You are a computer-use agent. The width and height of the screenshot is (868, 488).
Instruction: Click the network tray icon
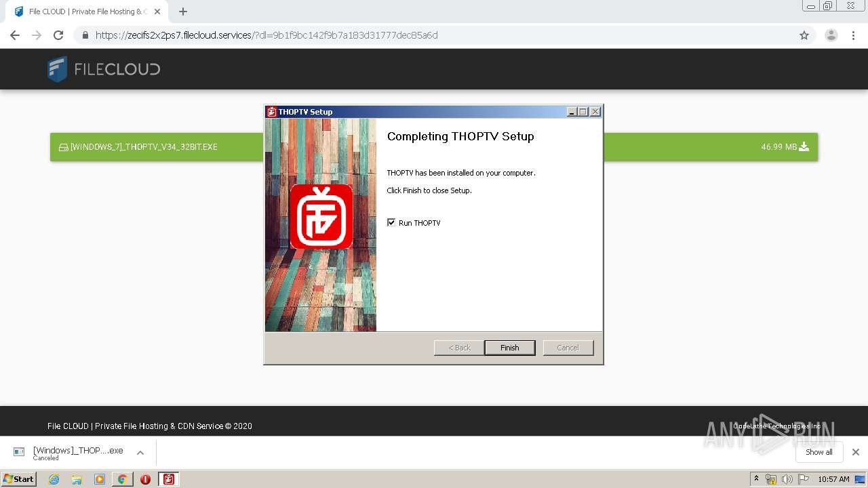pyautogui.click(x=771, y=479)
